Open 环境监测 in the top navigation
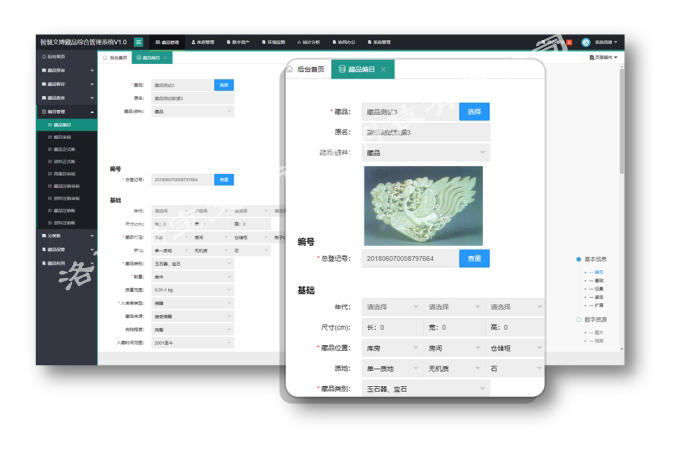Screen dimensions: 688x458 coord(273,42)
